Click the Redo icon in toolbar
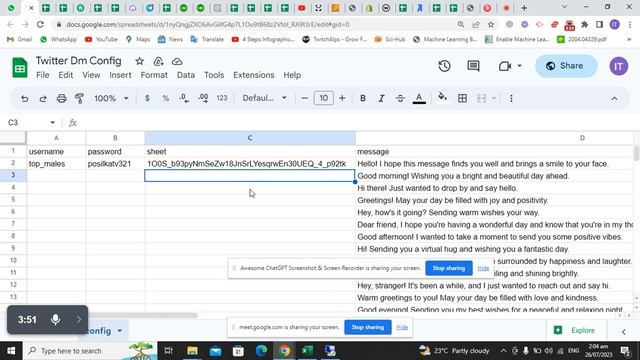The width and height of the screenshot is (640, 360). coord(42,98)
